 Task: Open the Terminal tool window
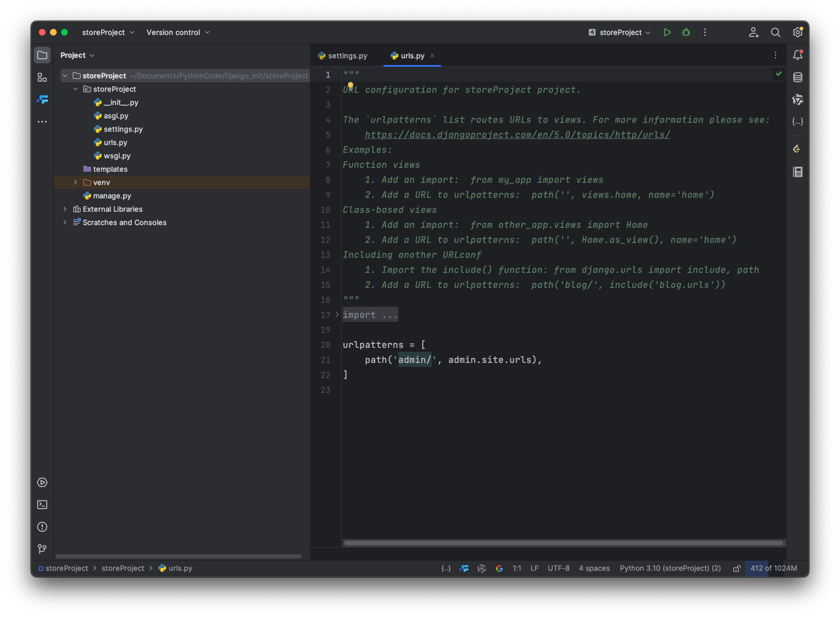click(x=42, y=505)
